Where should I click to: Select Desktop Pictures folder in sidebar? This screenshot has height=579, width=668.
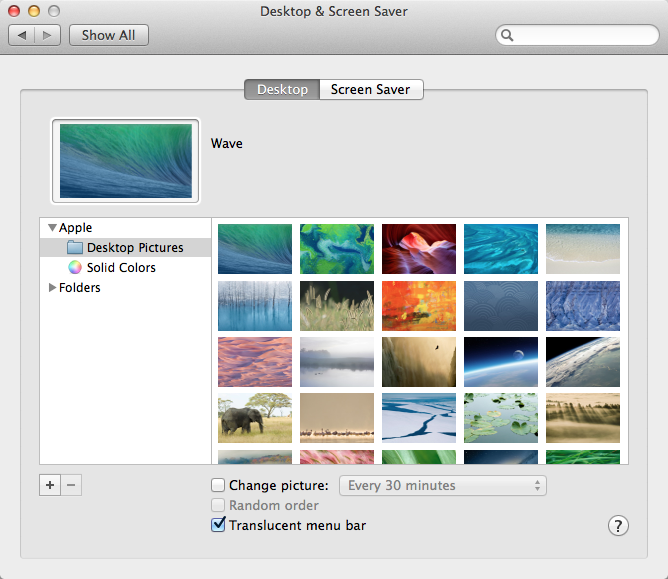(125, 248)
